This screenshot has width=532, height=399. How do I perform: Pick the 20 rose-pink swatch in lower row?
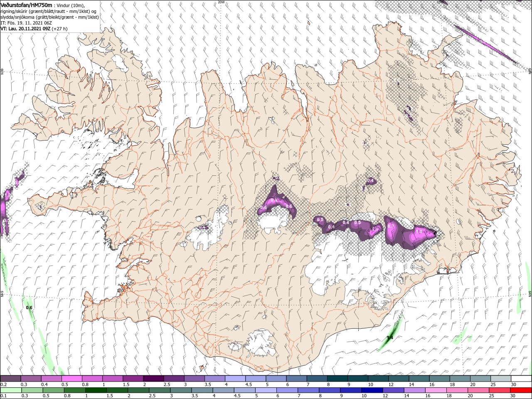(x=478, y=390)
